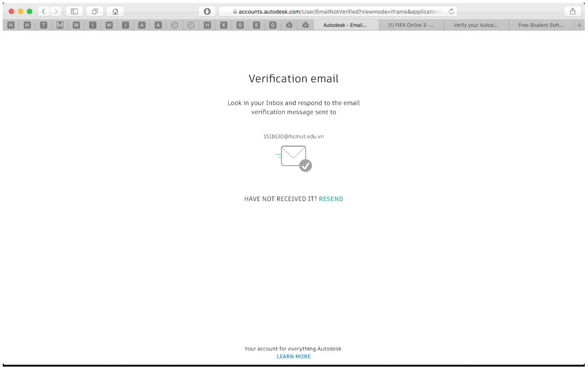
Task: Click the back navigation arrow
Action: click(44, 11)
